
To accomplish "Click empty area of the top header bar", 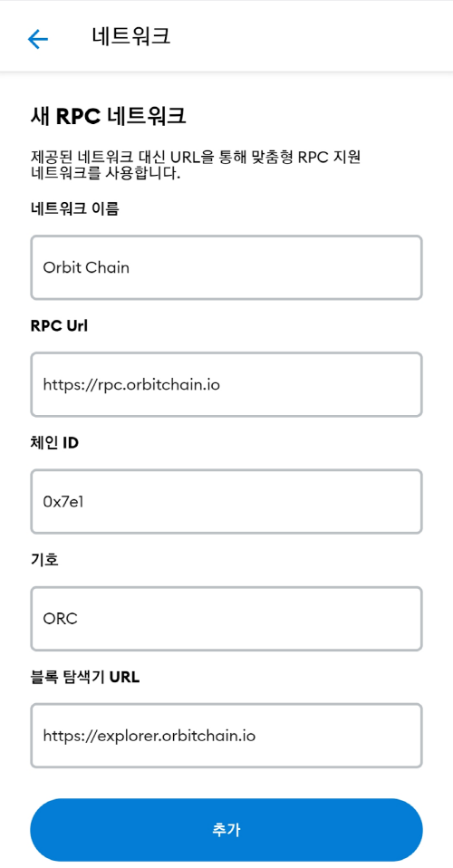I will point(310,36).
